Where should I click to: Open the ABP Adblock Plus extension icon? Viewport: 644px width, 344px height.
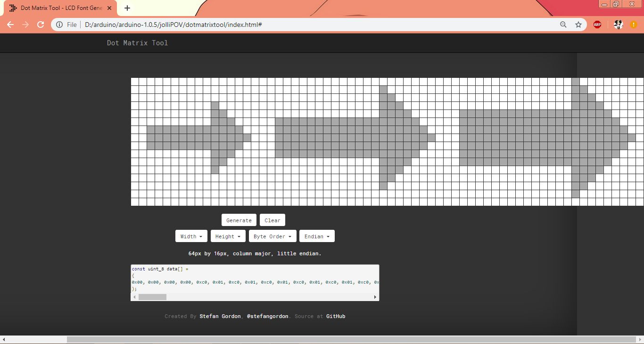597,25
